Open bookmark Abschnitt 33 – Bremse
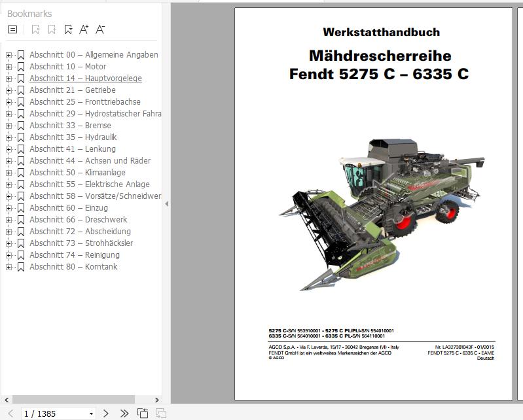523x420 pixels. 71,126
